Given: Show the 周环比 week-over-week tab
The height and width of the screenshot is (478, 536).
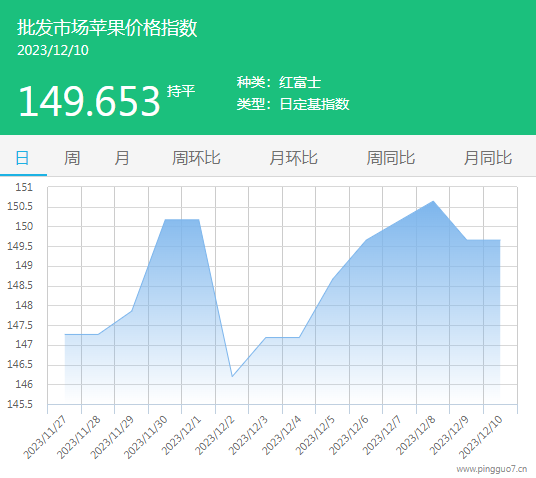Looking at the screenshot, I should [196, 158].
